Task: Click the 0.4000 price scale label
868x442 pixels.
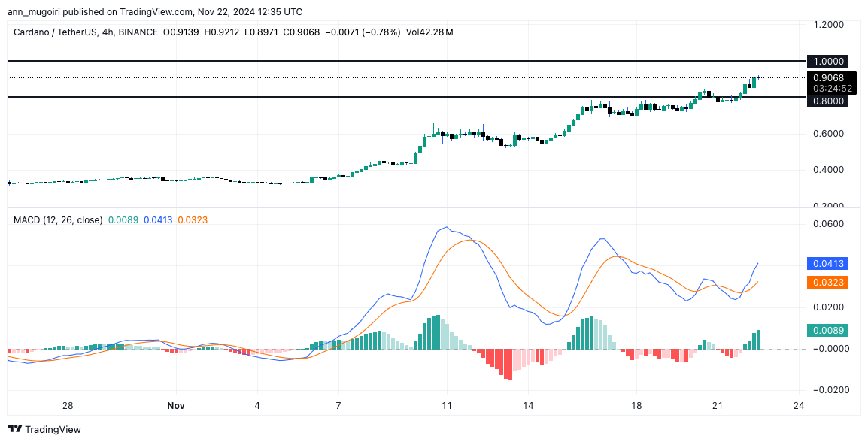Action: point(828,170)
